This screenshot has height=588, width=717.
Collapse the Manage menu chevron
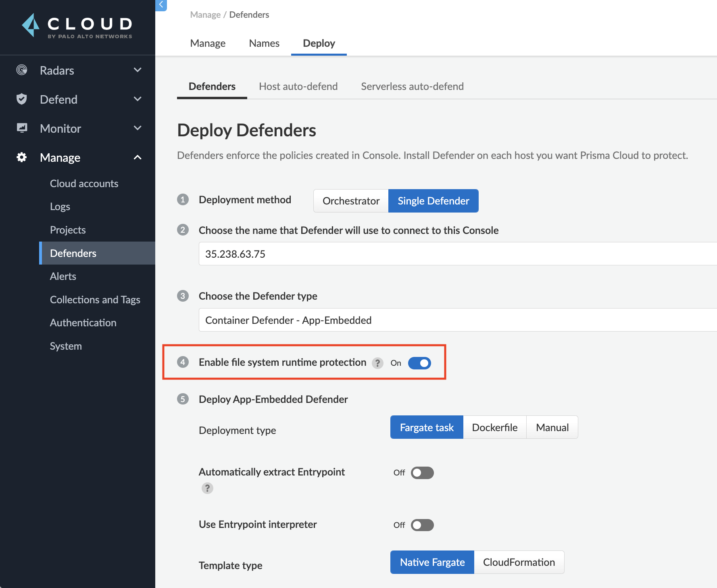(138, 157)
